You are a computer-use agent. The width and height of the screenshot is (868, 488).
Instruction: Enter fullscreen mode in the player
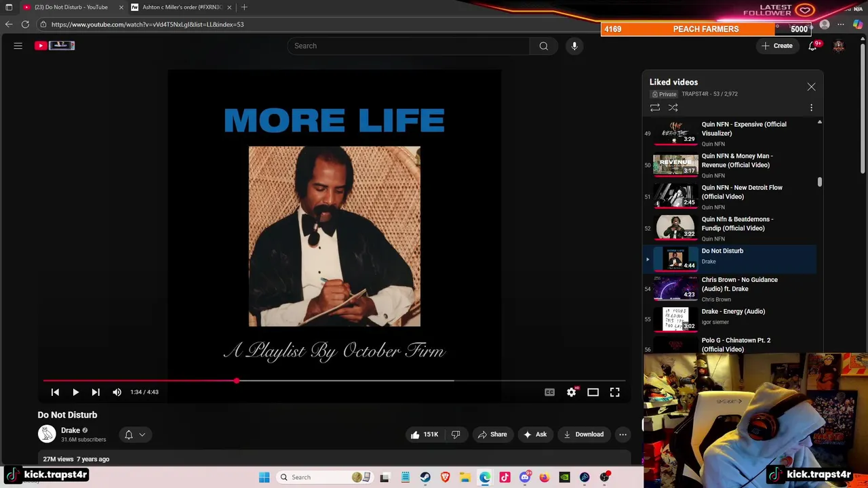pyautogui.click(x=614, y=392)
